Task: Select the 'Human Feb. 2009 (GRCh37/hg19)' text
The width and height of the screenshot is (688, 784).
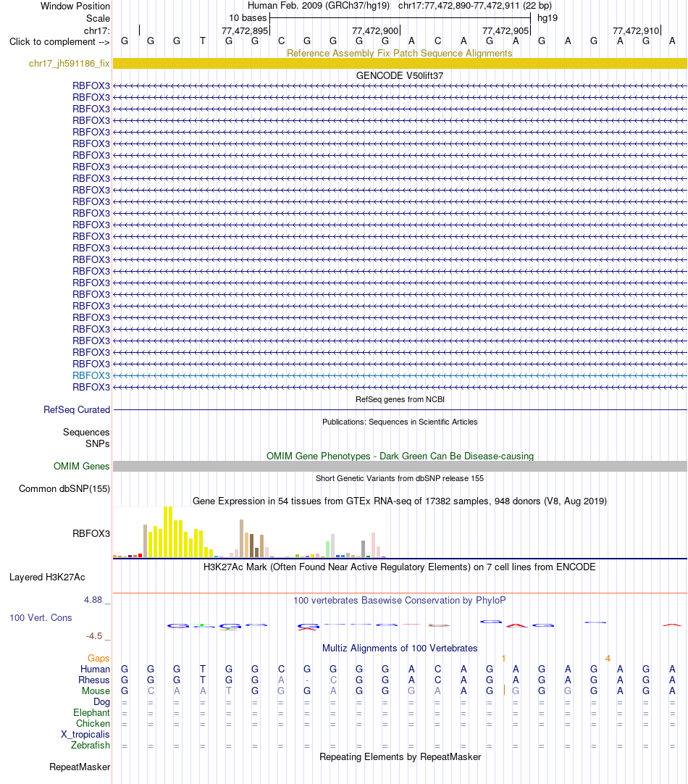Action: coord(318,6)
